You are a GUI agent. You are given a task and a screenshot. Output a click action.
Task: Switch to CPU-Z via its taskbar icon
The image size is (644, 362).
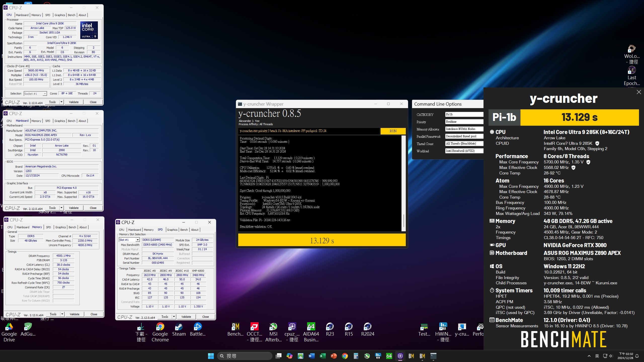click(x=400, y=356)
